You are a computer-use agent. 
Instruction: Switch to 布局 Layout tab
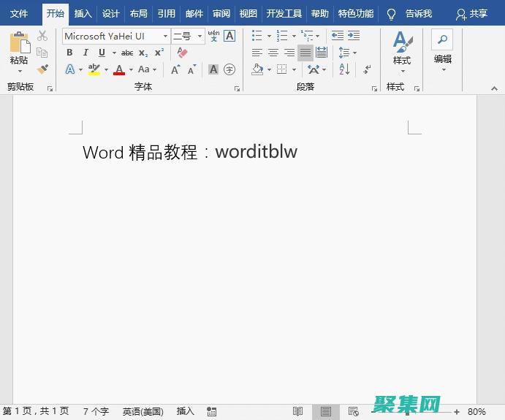click(138, 14)
